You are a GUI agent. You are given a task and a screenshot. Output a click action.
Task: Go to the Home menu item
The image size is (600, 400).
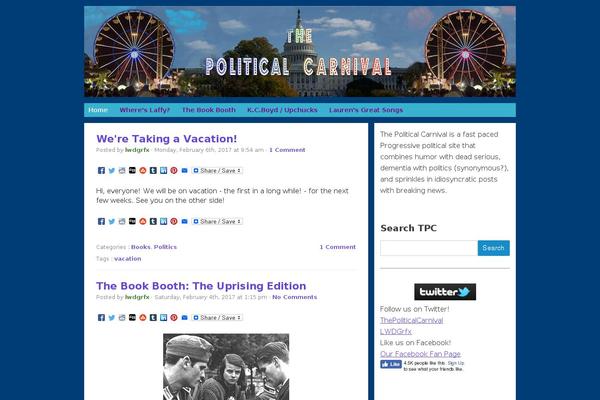98,110
